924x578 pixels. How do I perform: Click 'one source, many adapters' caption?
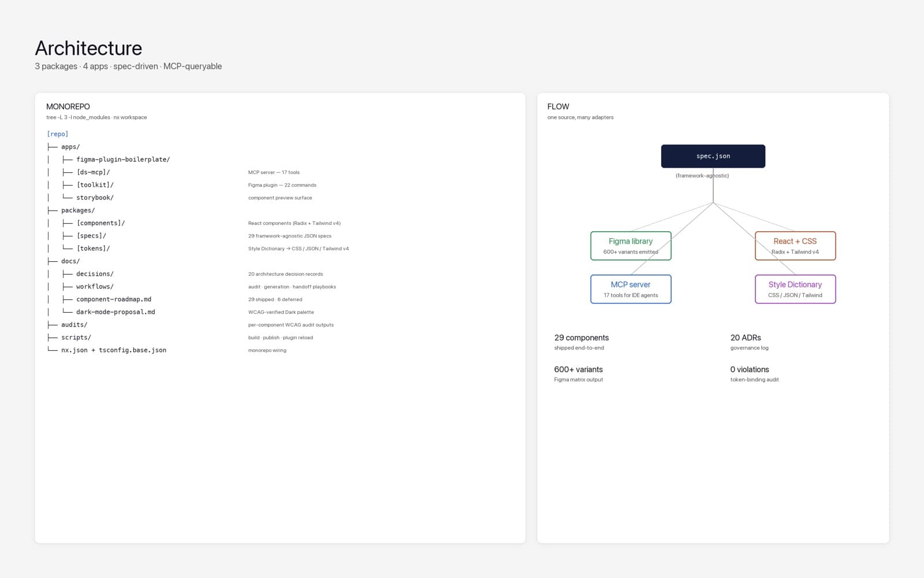(580, 117)
